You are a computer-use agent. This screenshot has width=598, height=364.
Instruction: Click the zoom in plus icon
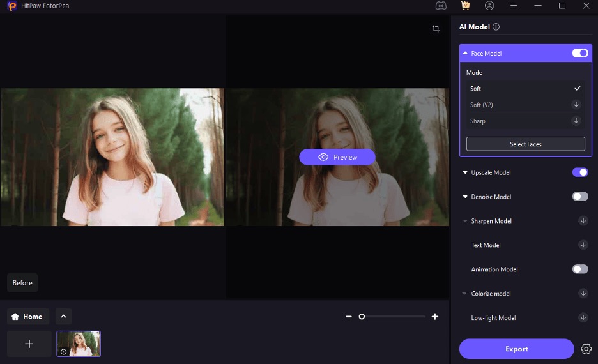click(435, 317)
